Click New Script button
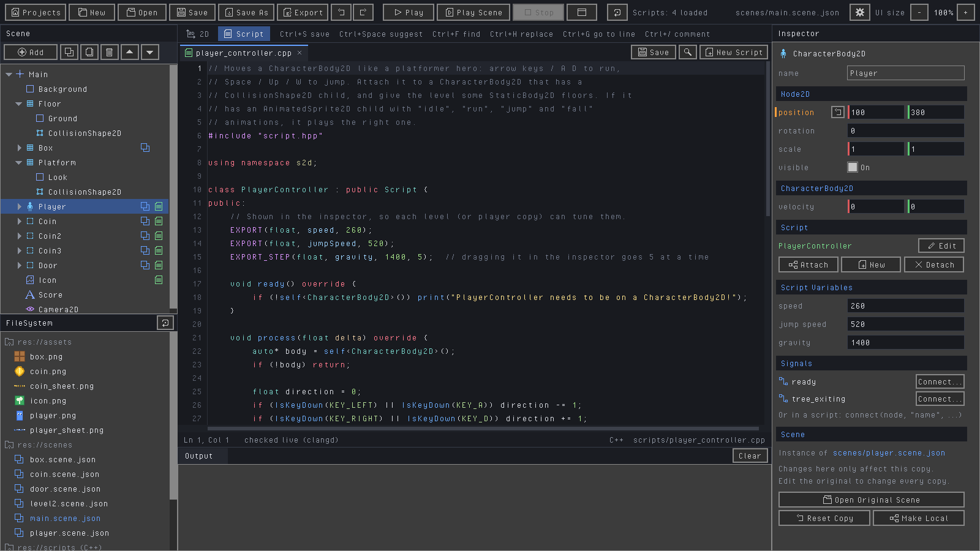980x551 pixels. [x=734, y=53]
